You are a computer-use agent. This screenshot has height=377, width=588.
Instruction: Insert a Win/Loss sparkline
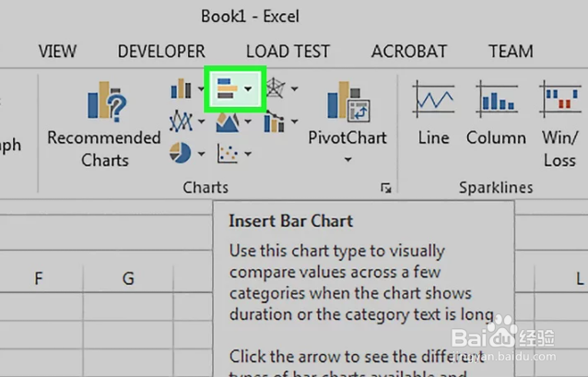click(559, 124)
